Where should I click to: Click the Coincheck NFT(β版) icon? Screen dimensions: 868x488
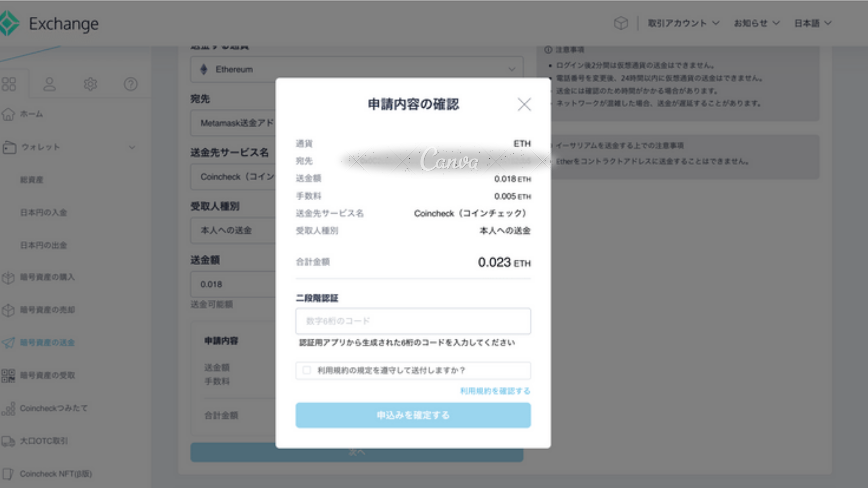[8, 474]
